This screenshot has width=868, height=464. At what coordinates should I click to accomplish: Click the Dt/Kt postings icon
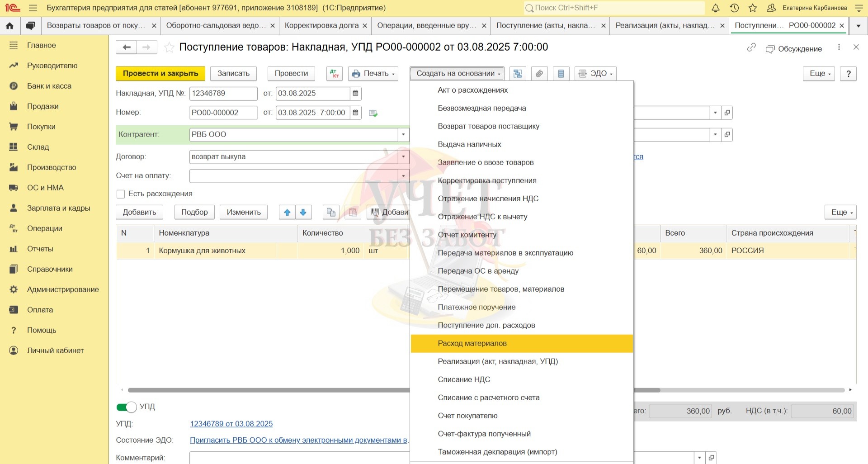click(335, 74)
